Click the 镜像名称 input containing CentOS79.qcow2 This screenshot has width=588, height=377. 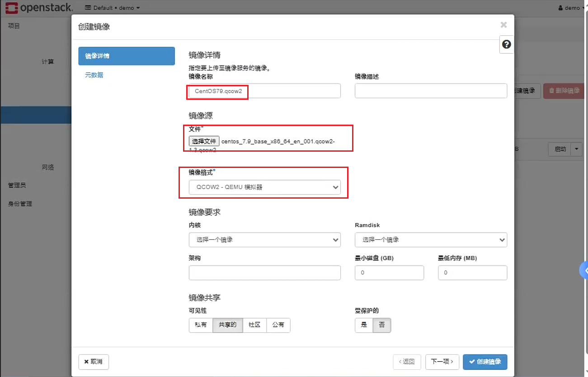264,91
